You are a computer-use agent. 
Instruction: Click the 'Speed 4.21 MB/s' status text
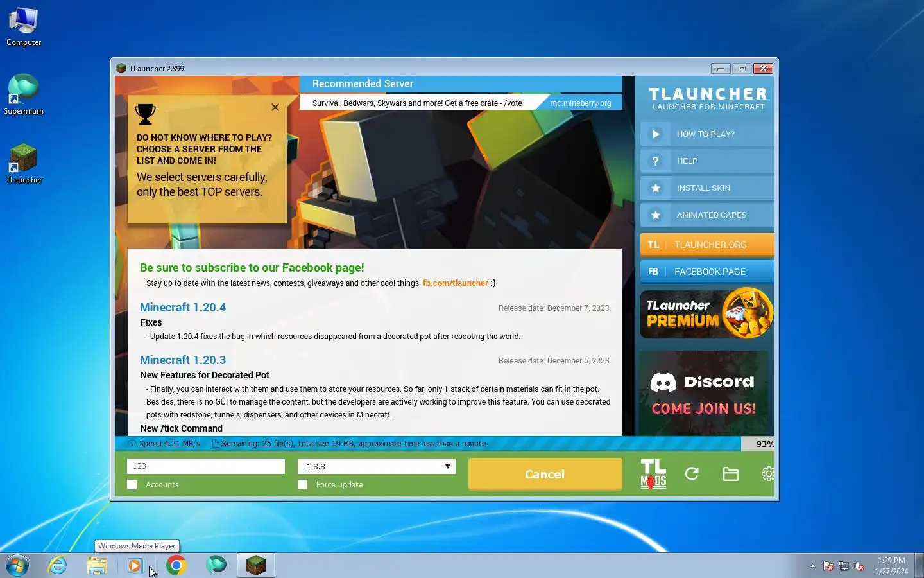click(x=169, y=444)
